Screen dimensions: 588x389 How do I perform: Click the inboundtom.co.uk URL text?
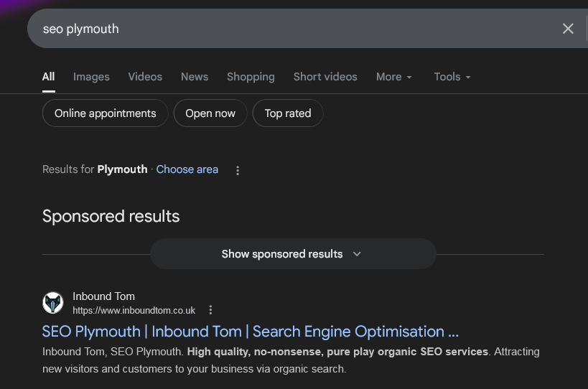pos(134,310)
